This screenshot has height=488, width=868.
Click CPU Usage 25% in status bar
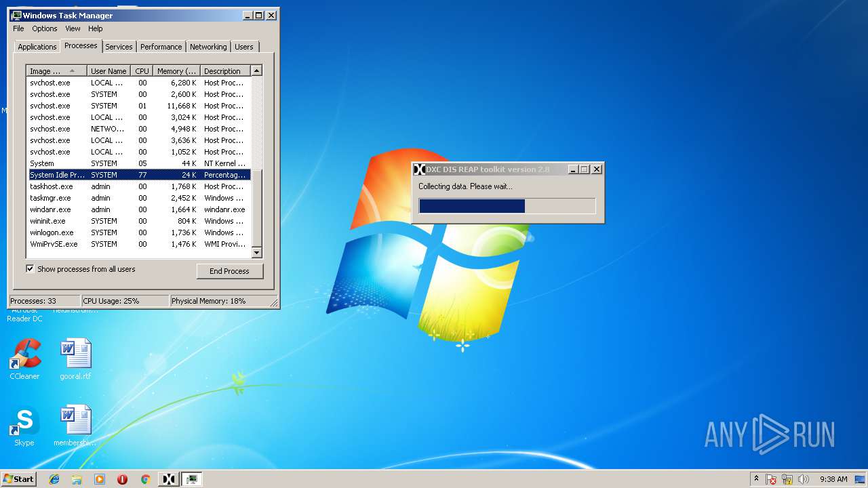coord(125,301)
